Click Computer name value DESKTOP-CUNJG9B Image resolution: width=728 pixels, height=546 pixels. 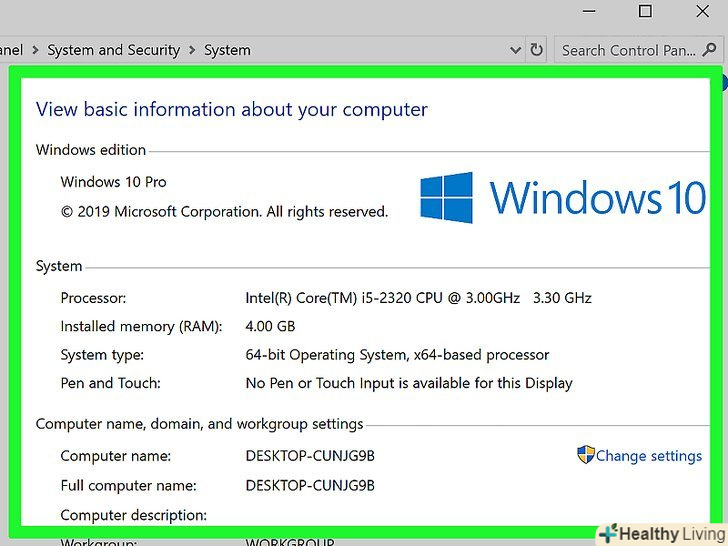point(310,456)
